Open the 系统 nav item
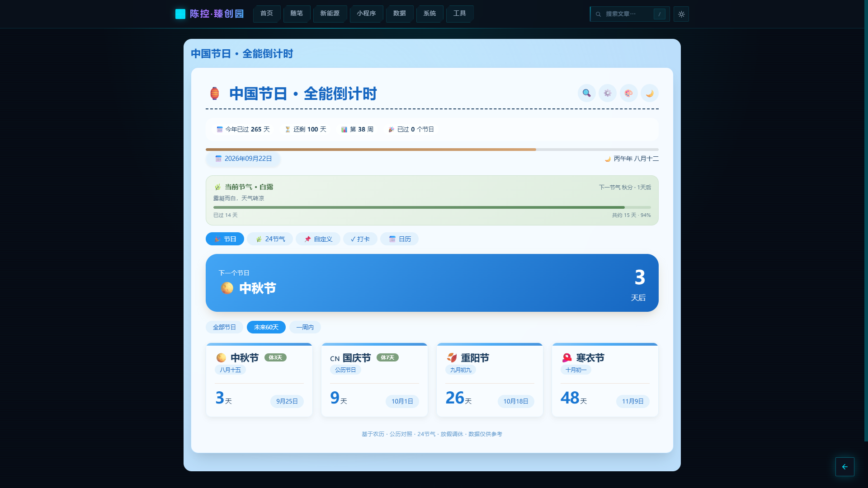Image resolution: width=868 pixels, height=488 pixels. [429, 14]
